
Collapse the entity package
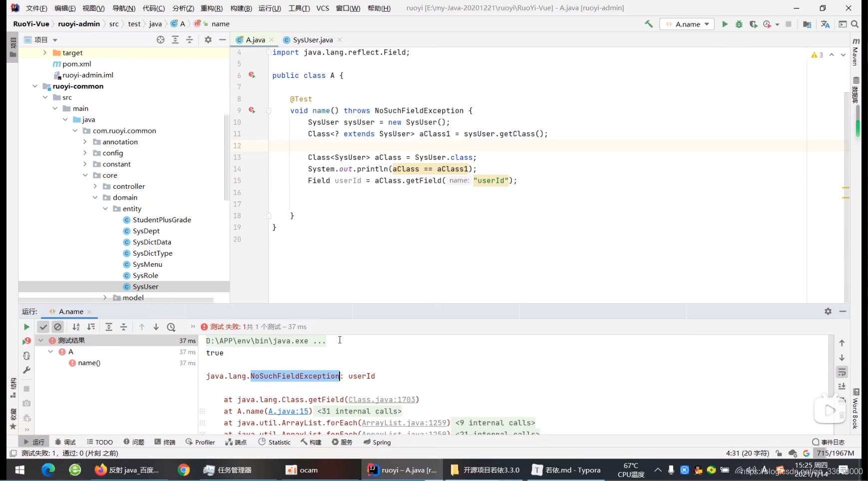(105, 209)
